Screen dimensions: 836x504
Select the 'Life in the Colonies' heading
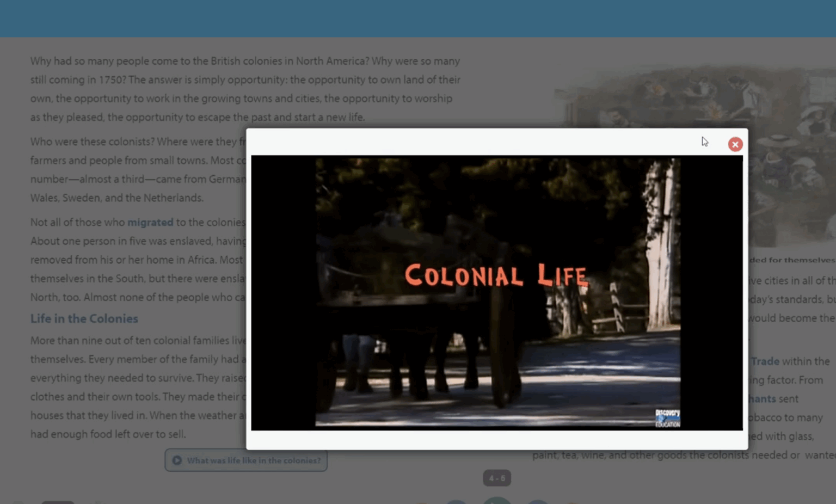pyautogui.click(x=84, y=319)
